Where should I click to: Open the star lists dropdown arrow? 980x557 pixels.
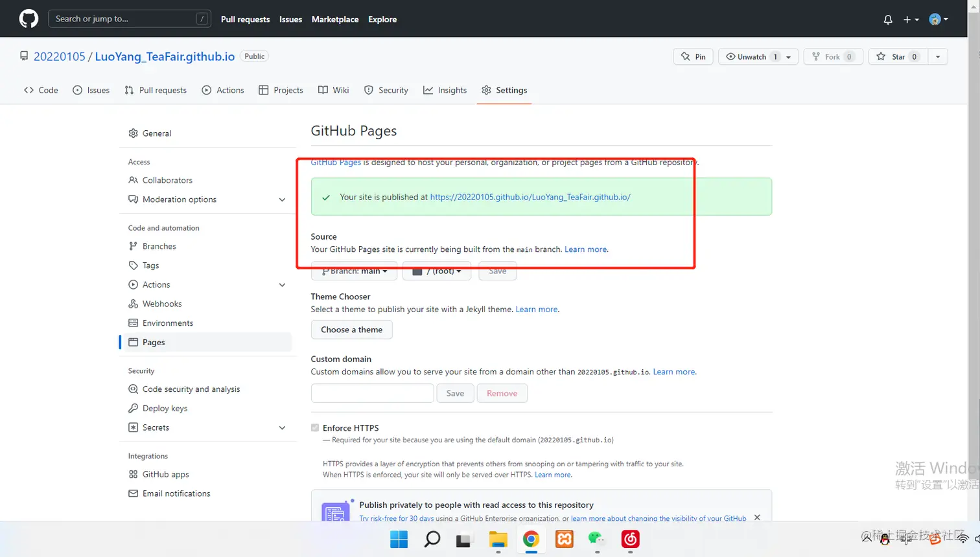pyautogui.click(x=938, y=57)
